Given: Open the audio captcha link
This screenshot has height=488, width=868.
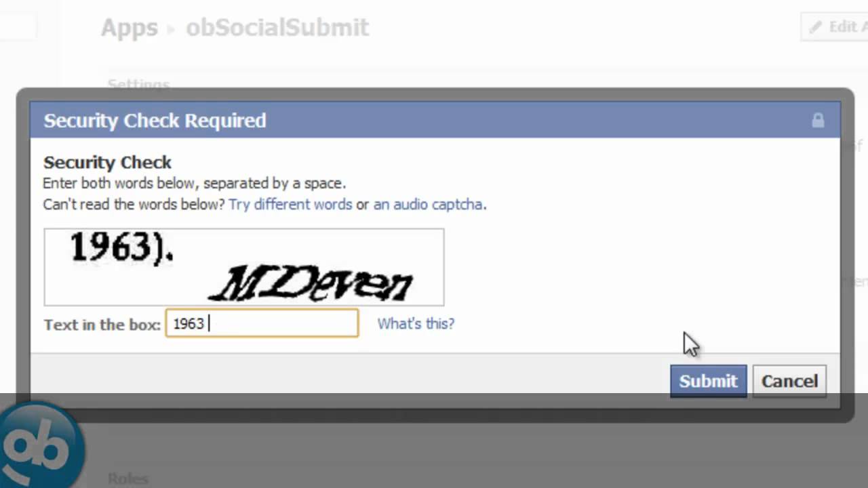Looking at the screenshot, I should [429, 204].
